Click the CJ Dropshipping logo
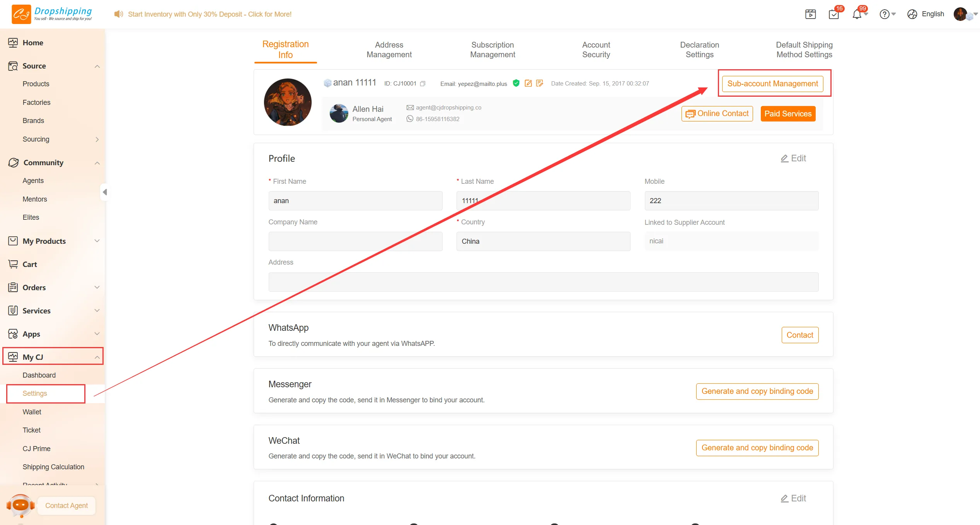 click(x=52, y=14)
